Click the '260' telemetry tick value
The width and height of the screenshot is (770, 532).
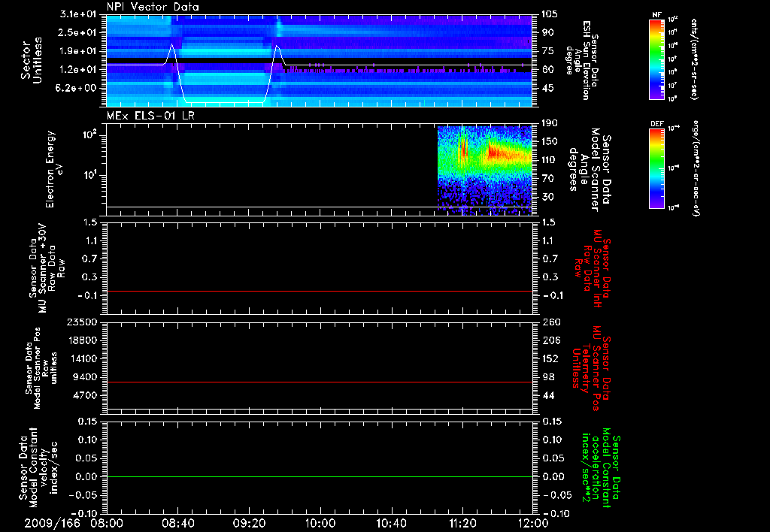point(551,322)
